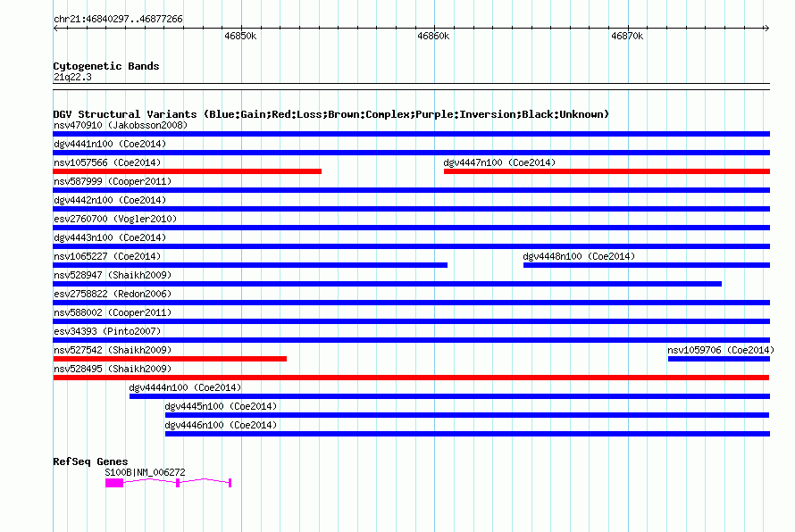Image resolution: width=795 pixels, height=532 pixels.
Task: Select the blue dgv4444n100 gain bar
Action: [449, 396]
